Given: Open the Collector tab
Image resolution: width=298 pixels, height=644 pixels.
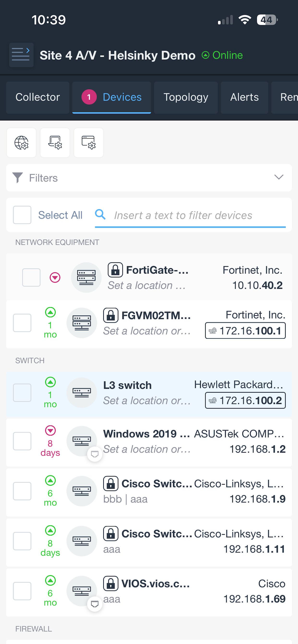Looking at the screenshot, I should pyautogui.click(x=38, y=97).
